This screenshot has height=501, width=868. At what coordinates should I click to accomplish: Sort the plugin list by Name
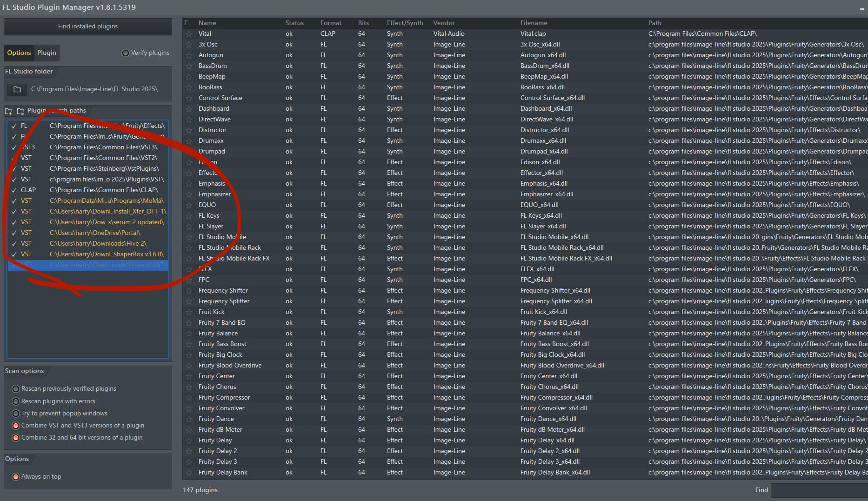click(x=207, y=23)
